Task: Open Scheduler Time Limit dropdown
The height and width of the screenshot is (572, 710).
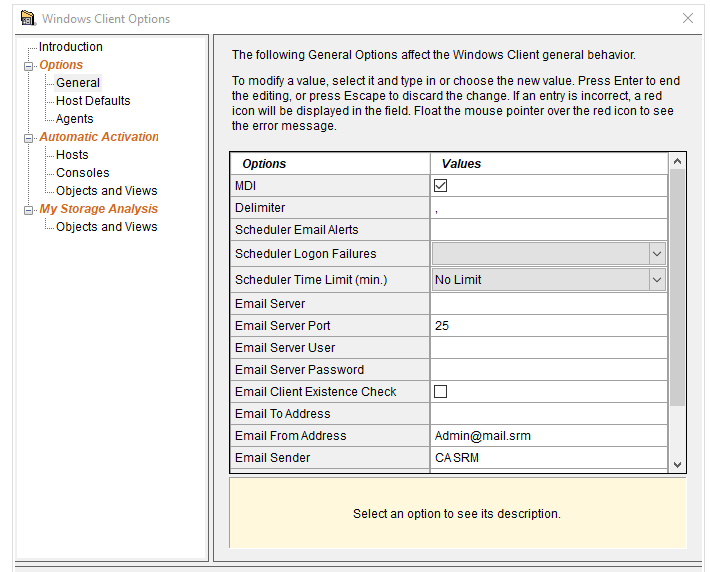Action: (x=657, y=280)
